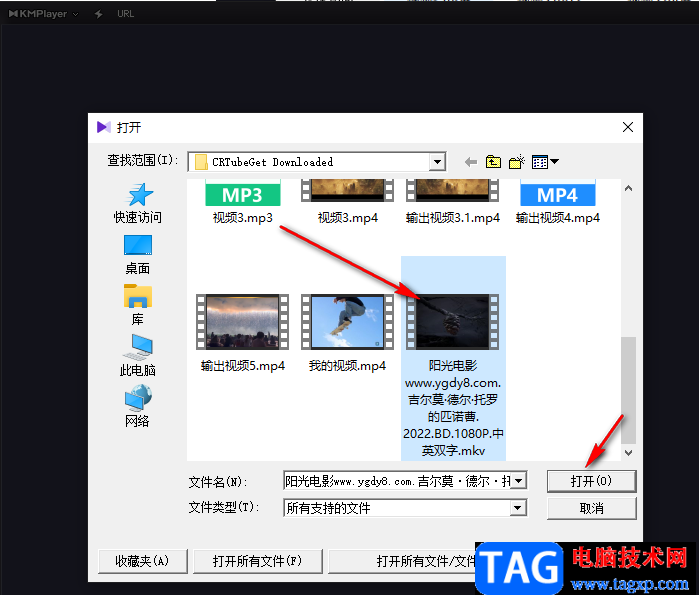Select the 阳光电影 mkv video thumbnail
This screenshot has width=699, height=595.
[x=452, y=321]
